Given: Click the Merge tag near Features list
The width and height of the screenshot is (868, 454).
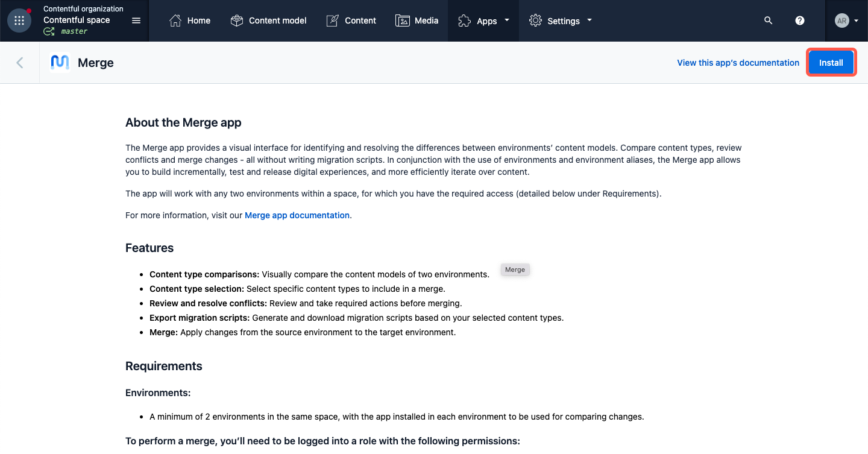Looking at the screenshot, I should 515,270.
